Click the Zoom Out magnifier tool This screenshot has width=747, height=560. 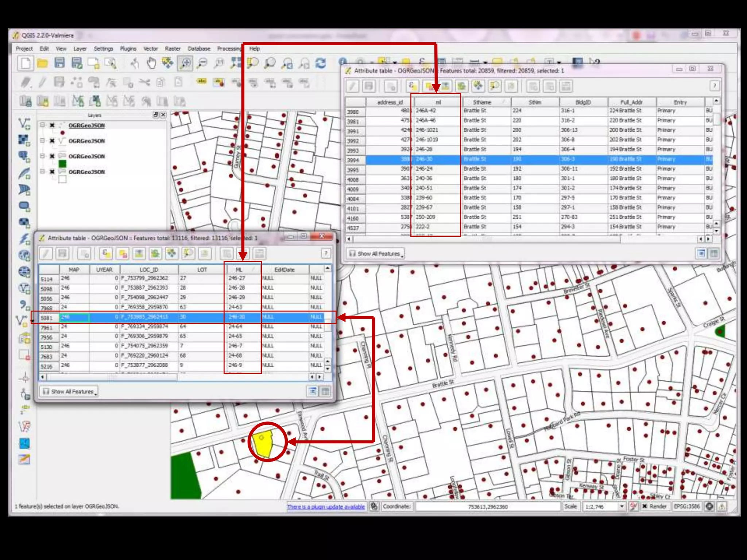(x=202, y=63)
